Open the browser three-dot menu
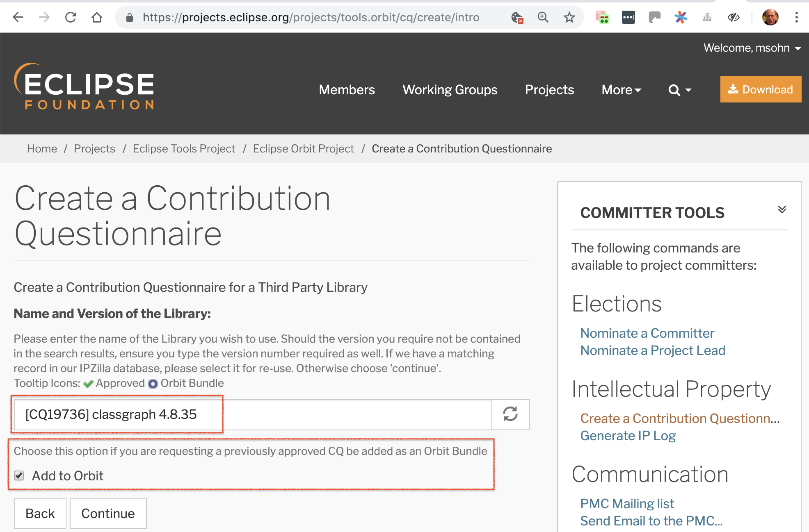The width and height of the screenshot is (809, 532). (x=796, y=17)
